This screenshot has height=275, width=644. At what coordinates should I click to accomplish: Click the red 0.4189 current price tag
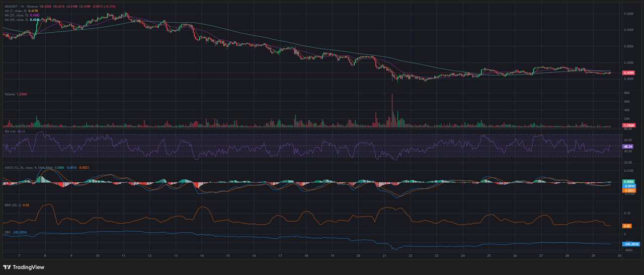pyautogui.click(x=629, y=73)
